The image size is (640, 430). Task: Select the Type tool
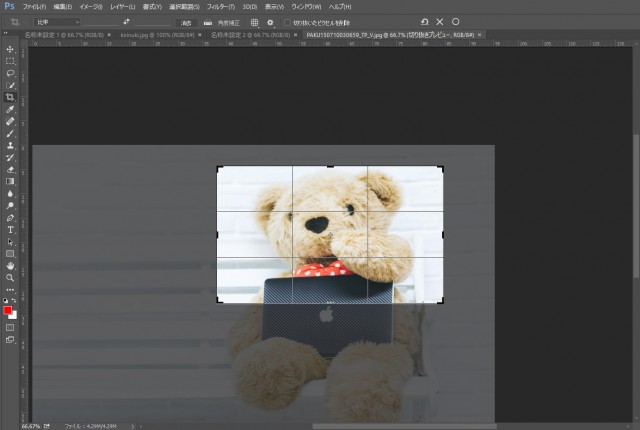10,229
